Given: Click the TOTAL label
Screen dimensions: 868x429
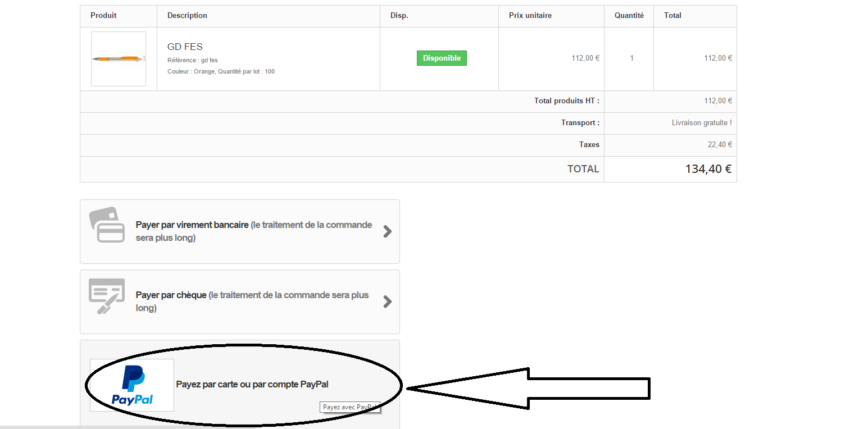Looking at the screenshot, I should tap(583, 169).
